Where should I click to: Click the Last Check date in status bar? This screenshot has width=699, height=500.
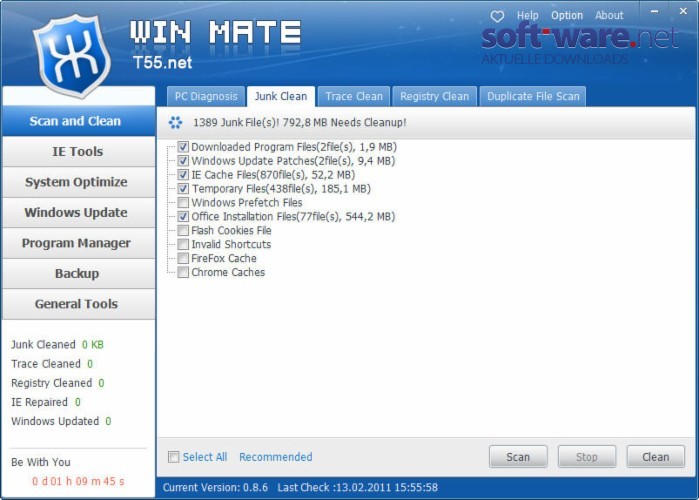(x=358, y=488)
